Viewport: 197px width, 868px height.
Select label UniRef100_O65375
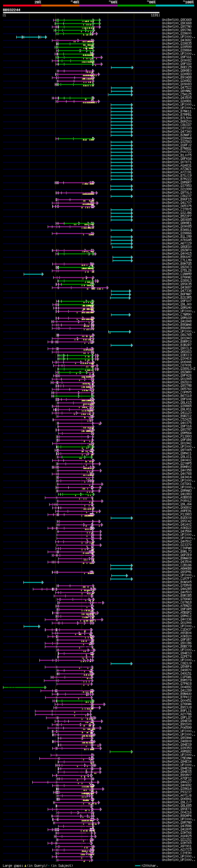click(x=177, y=206)
